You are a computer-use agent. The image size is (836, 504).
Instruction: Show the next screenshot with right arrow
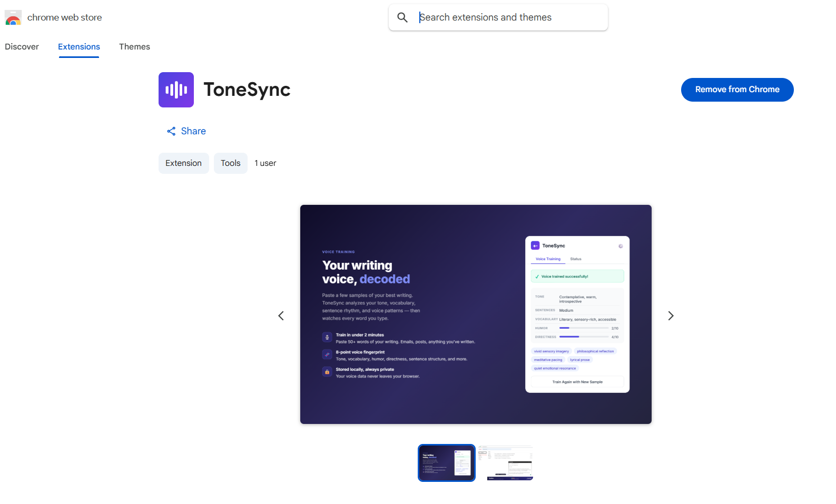click(x=671, y=315)
